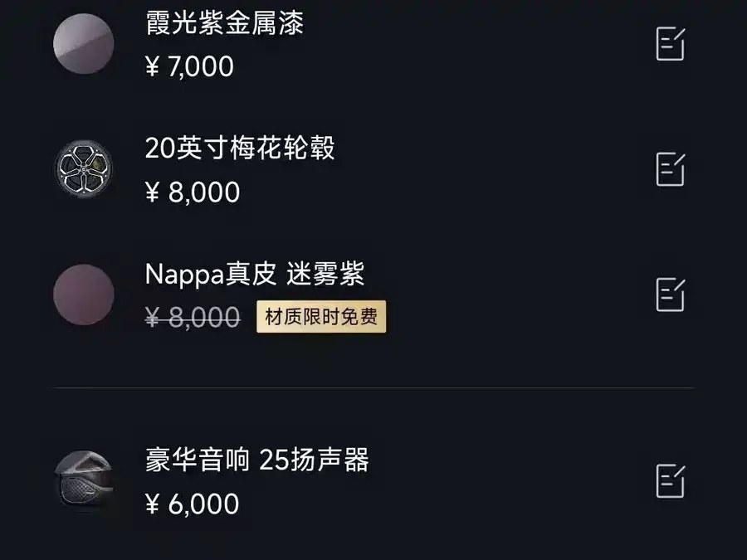The height and width of the screenshot is (560, 747).
Task: Click the 迷雾紫 color name text
Action: click(326, 274)
